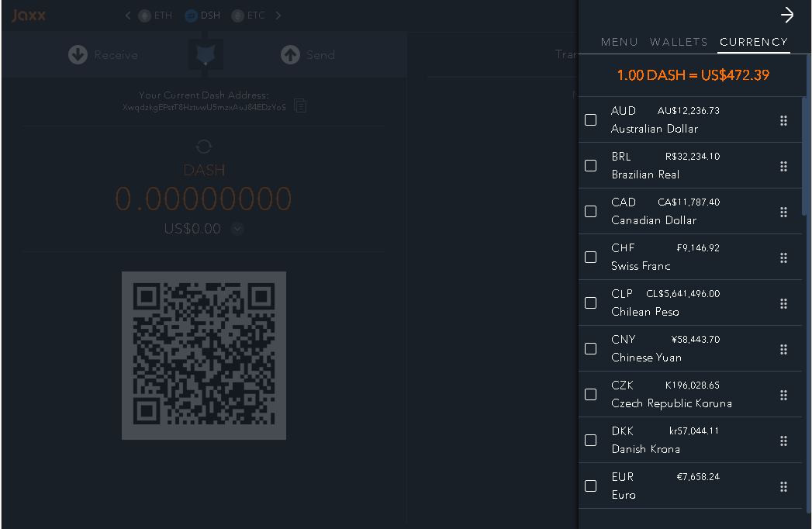
Task: Select the DSH coin icon
Action: click(x=191, y=16)
